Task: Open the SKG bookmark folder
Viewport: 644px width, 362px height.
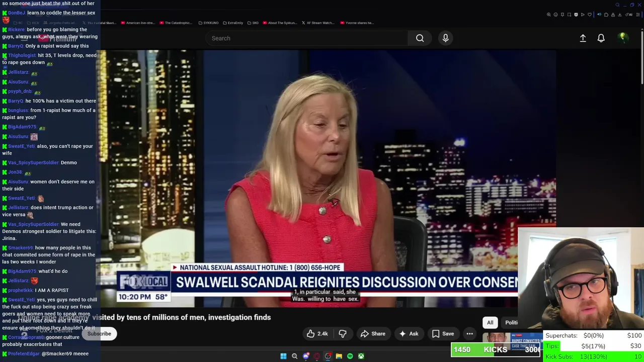Action: [x=253, y=23]
